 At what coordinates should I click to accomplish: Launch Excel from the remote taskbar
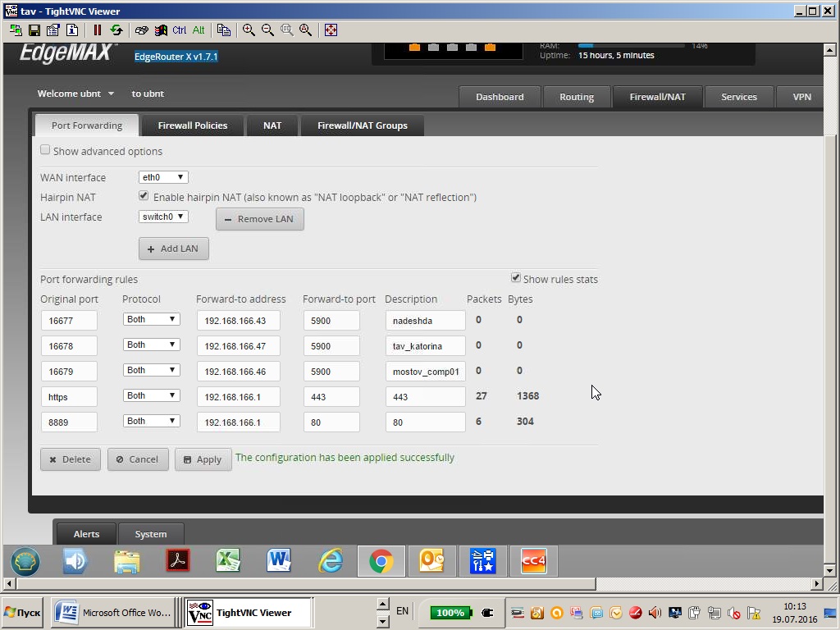pyautogui.click(x=228, y=561)
